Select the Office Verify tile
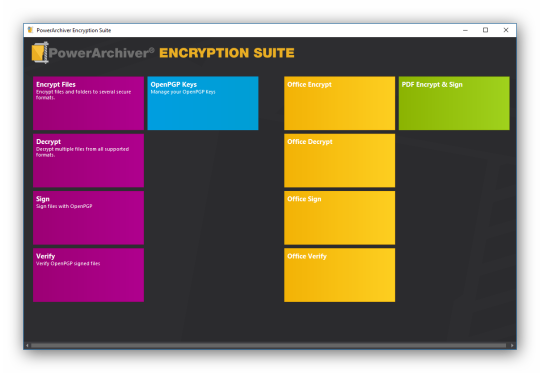 click(340, 275)
